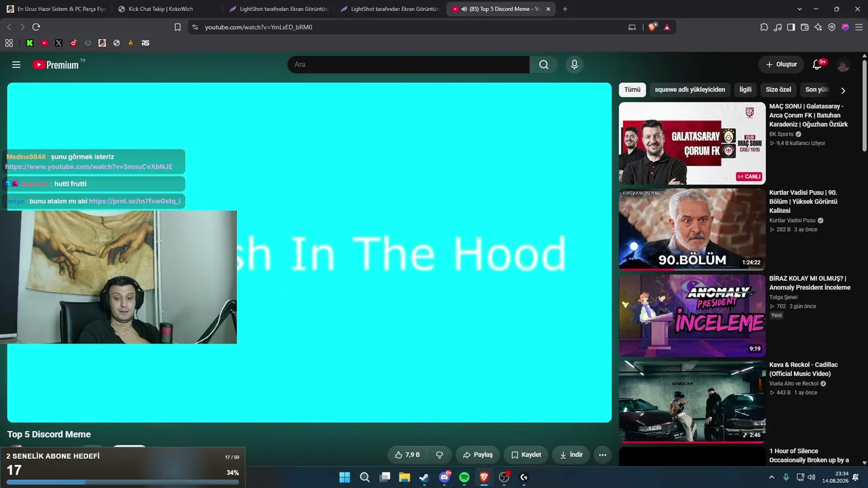This screenshot has width=868, height=488.
Task: Click the Kaydet save button
Action: tap(526, 455)
